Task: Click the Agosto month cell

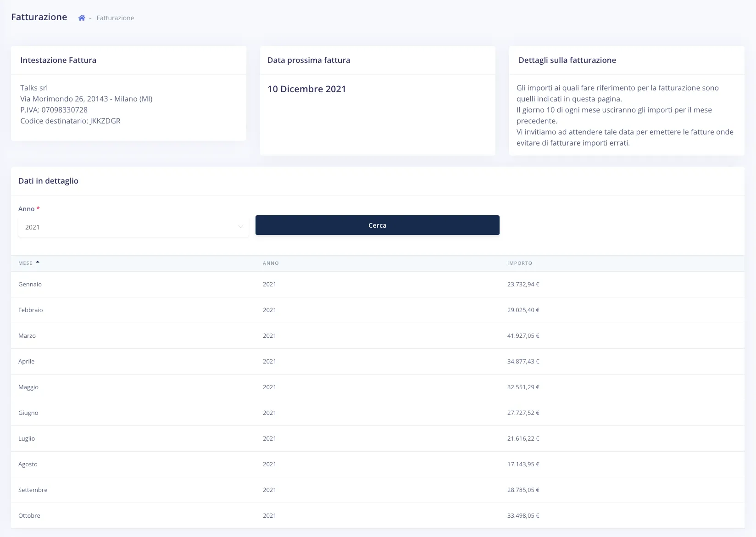Action: pyautogui.click(x=28, y=464)
